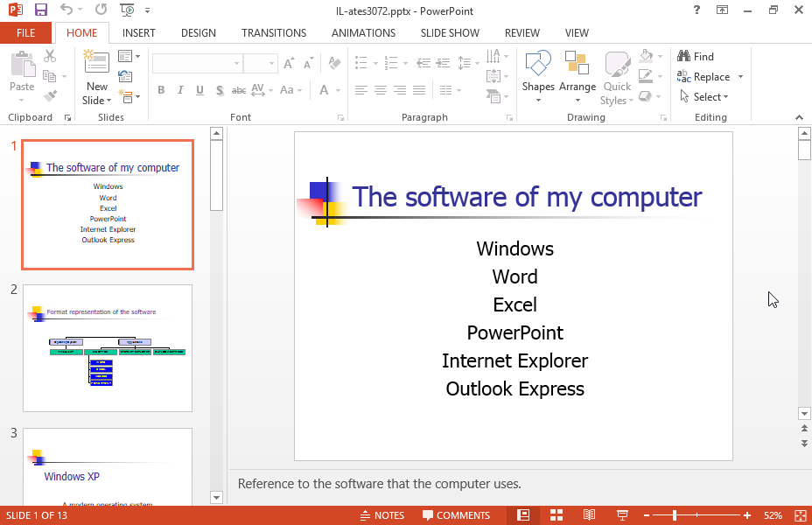The height and width of the screenshot is (525, 812).
Task: Switch to Normal view icon
Action: [523, 515]
